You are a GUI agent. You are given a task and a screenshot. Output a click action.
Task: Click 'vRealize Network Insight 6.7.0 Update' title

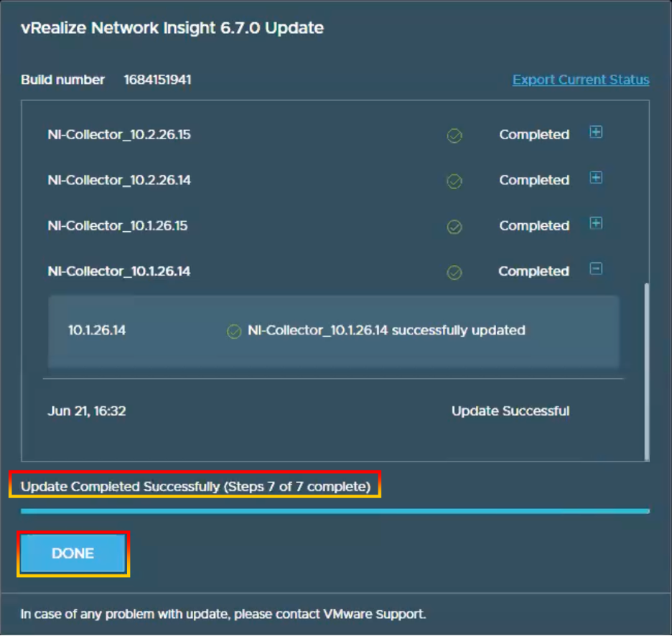[x=172, y=28]
